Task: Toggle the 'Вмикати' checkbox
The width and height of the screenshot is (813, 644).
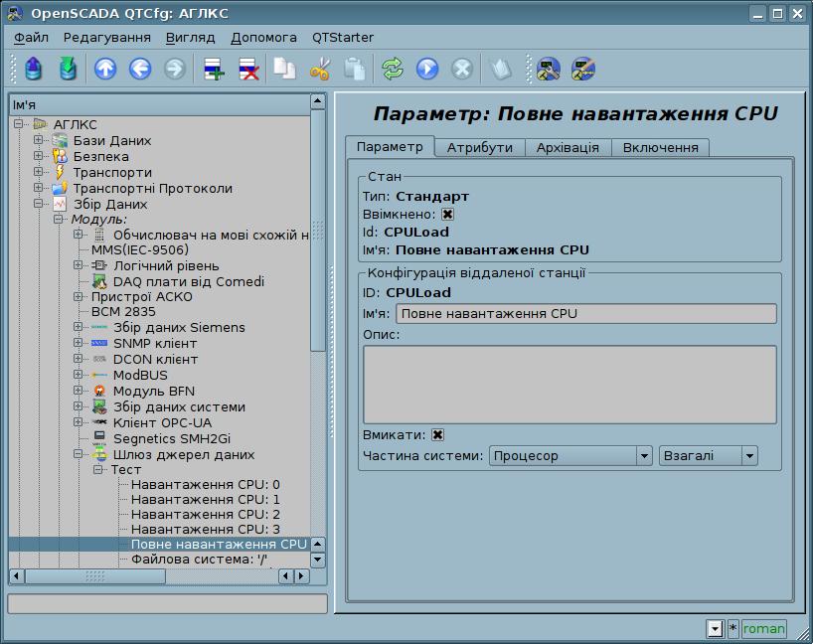Action: (437, 434)
